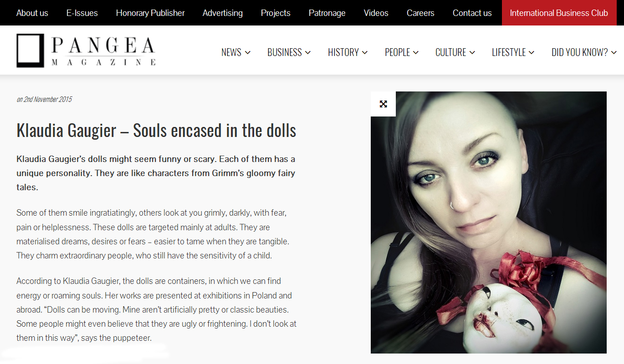Screen dimensions: 624x364
Task: Click the Pangea Magazine logo
Action: pos(86,51)
